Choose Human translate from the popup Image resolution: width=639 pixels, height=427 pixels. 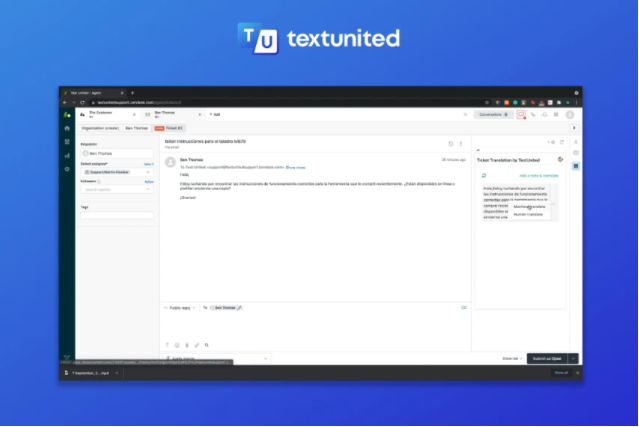528,214
